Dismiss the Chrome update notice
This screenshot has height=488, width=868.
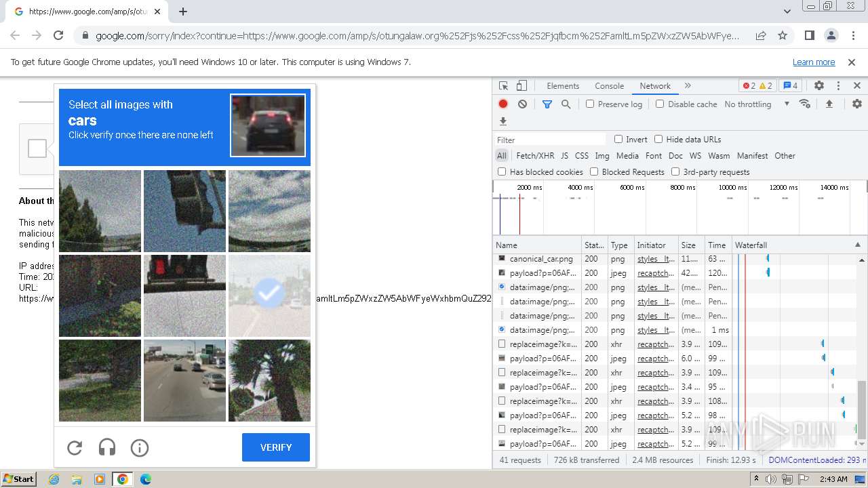coord(852,62)
